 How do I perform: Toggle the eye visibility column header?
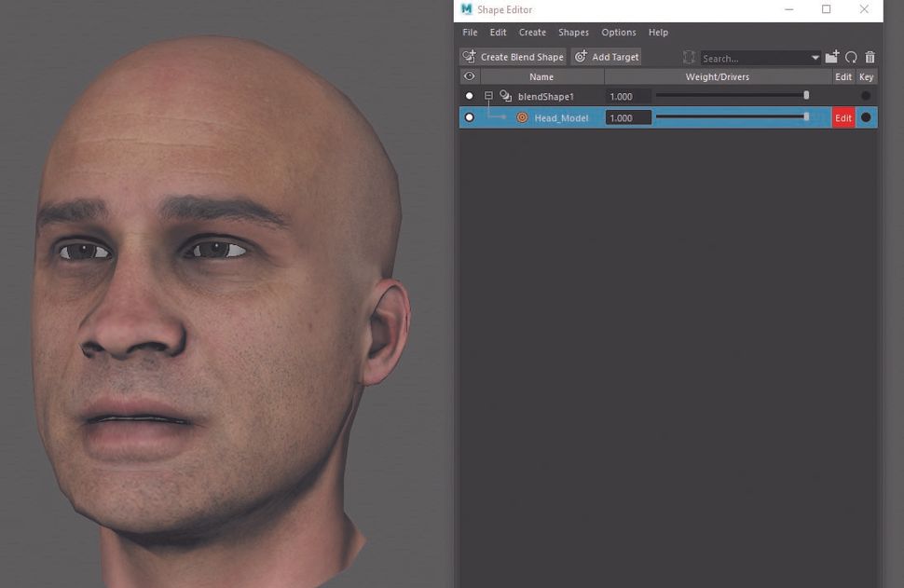(x=469, y=76)
